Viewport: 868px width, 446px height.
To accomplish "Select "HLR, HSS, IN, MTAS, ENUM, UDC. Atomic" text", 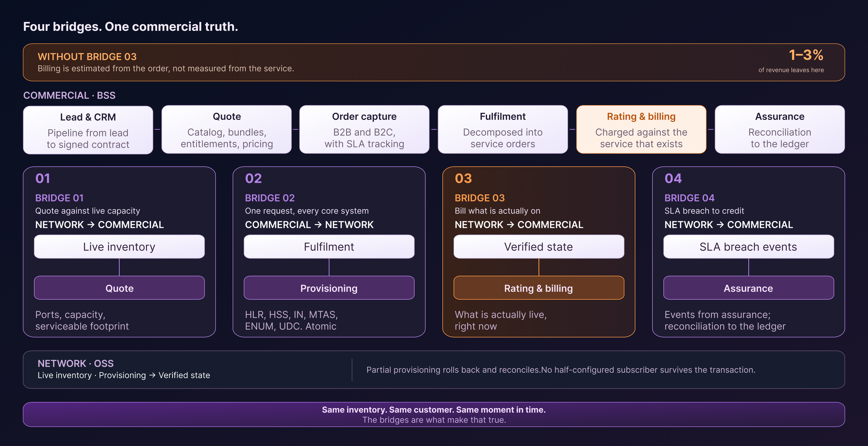I will [x=292, y=320].
